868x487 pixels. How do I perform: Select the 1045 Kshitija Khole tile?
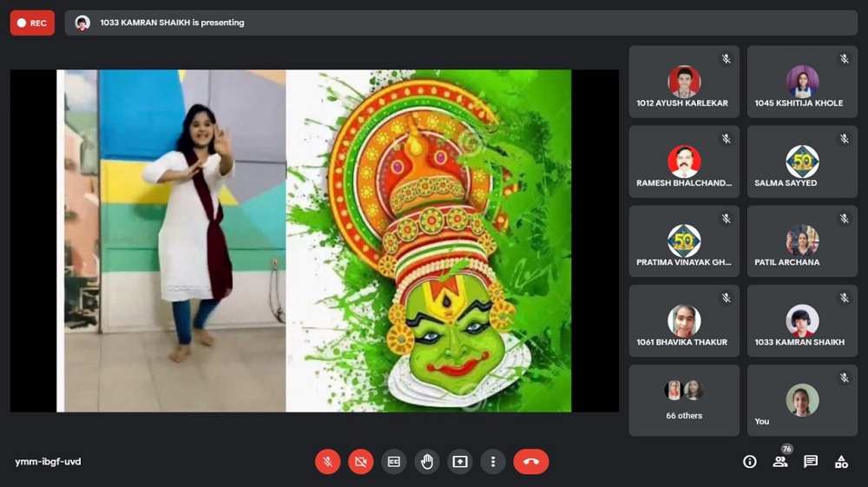802,82
